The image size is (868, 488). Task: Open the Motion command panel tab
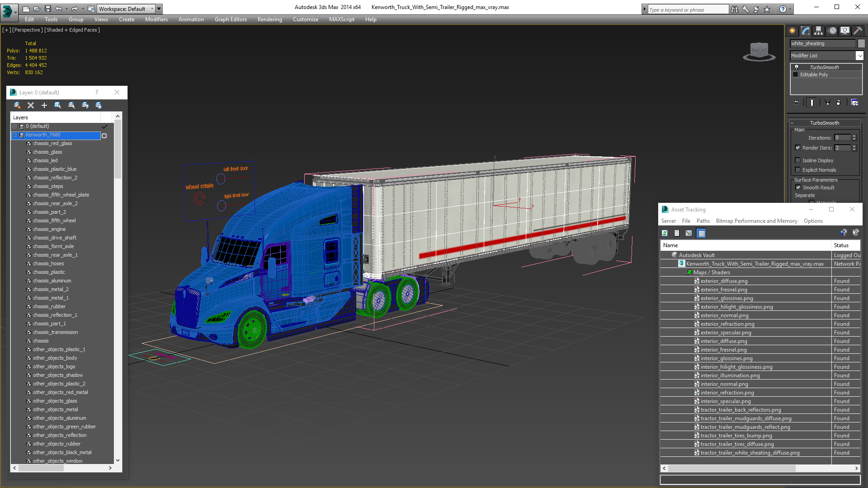click(832, 31)
